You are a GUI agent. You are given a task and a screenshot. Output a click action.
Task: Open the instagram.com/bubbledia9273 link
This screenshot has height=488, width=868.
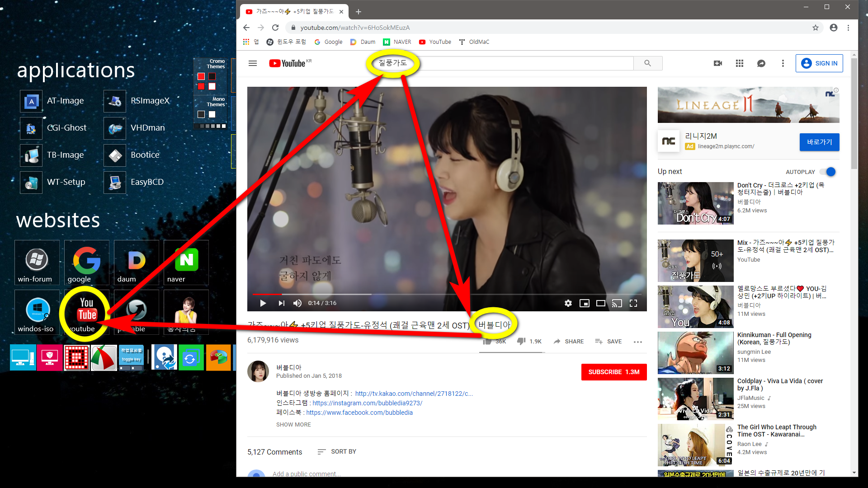coord(368,403)
